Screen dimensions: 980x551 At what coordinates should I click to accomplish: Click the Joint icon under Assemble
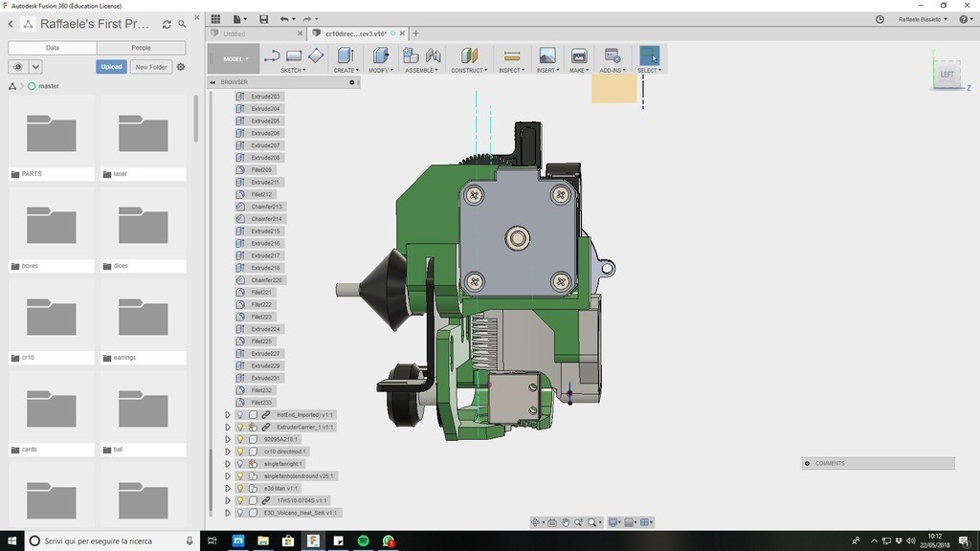pos(433,55)
